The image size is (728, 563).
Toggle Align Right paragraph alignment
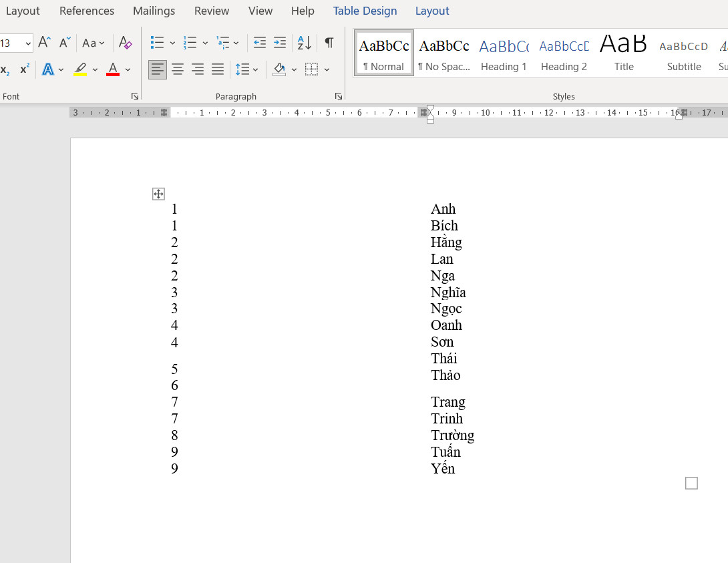[198, 69]
